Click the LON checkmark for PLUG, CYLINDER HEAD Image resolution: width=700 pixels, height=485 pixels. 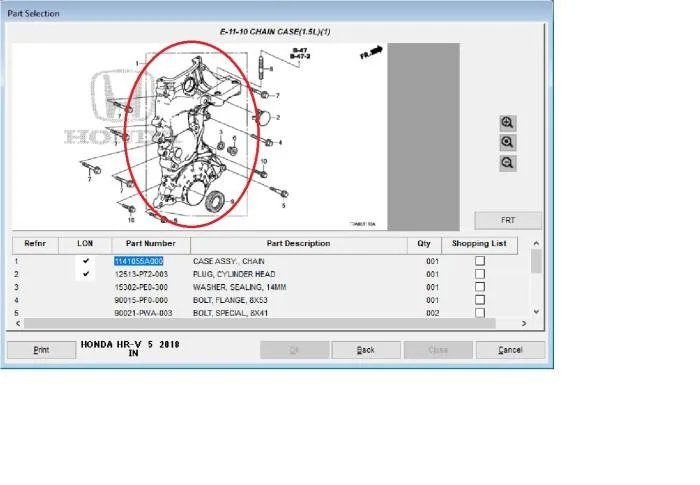pyautogui.click(x=86, y=274)
